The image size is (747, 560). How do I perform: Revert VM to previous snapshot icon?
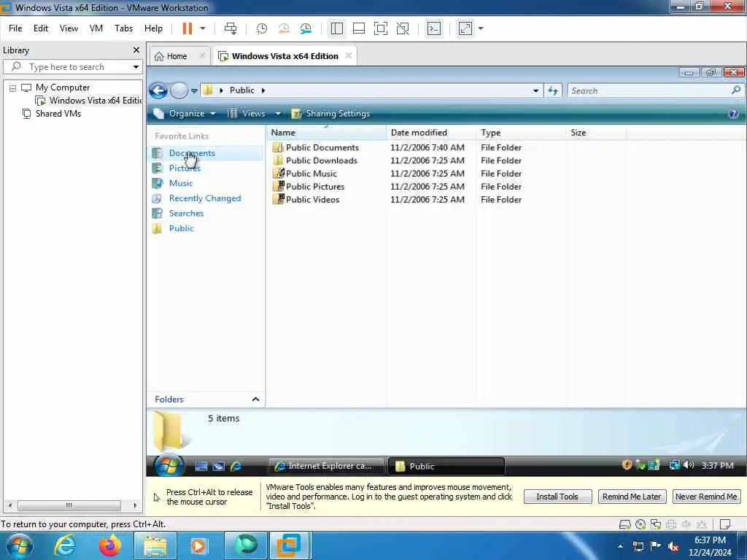pos(284,28)
